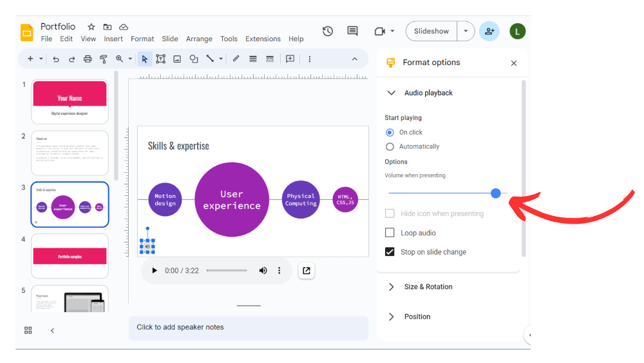644x363 pixels.
Task: Select the line tool
Action: pos(210,59)
